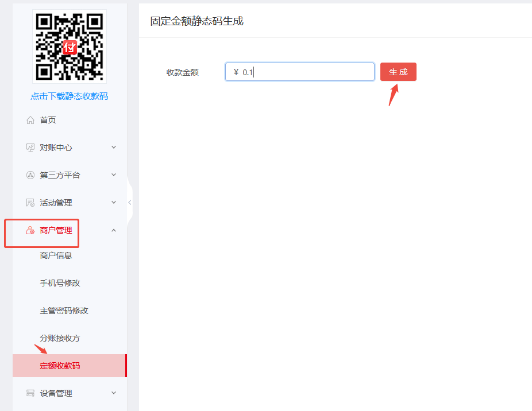Go to 主管密码修改 submenu
The width and height of the screenshot is (532, 411).
click(x=64, y=311)
